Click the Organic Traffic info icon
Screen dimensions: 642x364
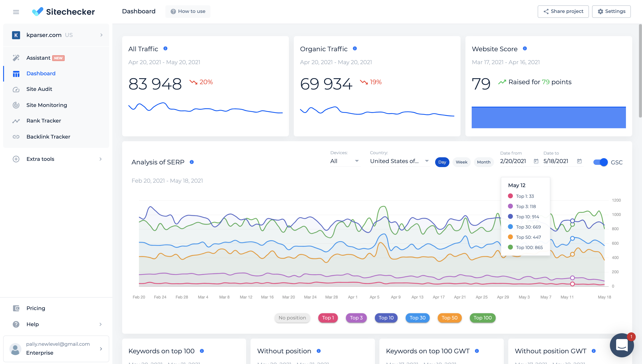pyautogui.click(x=355, y=49)
